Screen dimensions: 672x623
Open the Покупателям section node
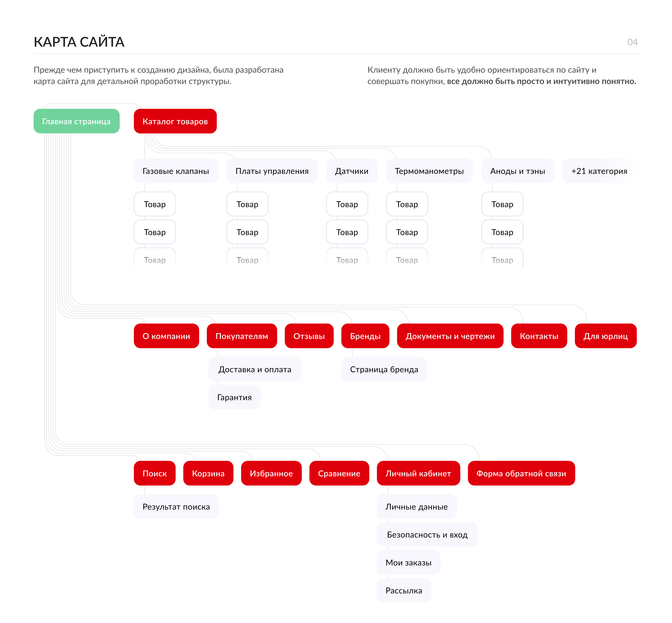pyautogui.click(x=242, y=336)
